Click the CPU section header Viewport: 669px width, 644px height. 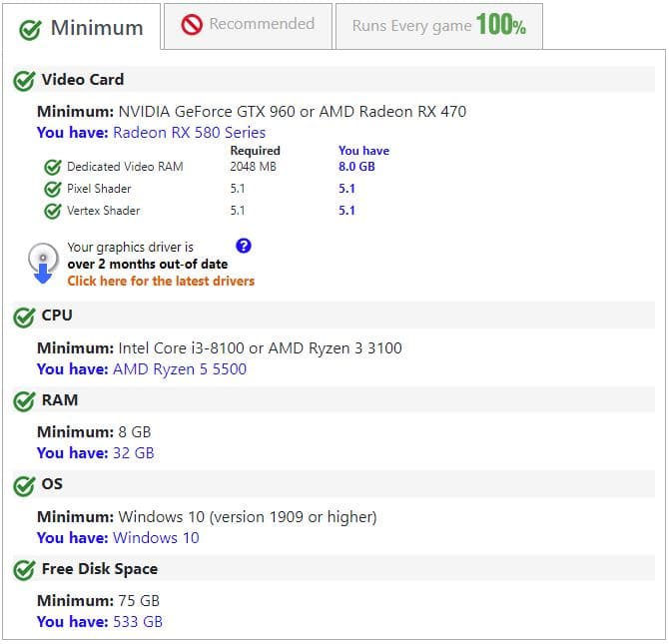334,315
